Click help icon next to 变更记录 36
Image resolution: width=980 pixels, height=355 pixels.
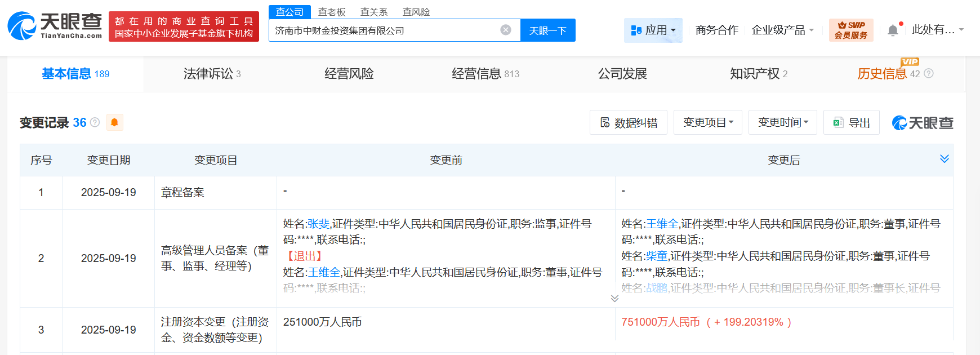click(x=95, y=122)
